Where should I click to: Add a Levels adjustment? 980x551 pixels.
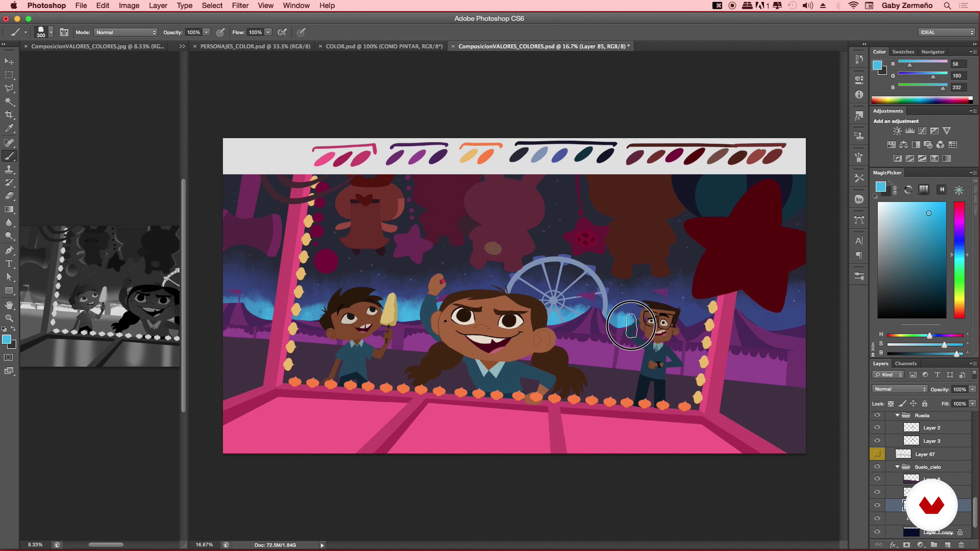point(910,131)
